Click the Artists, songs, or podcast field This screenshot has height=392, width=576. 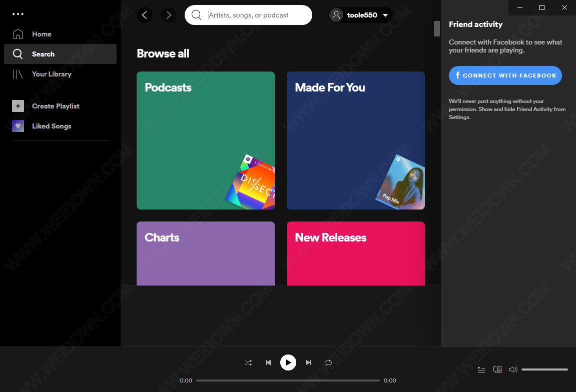[x=248, y=15]
